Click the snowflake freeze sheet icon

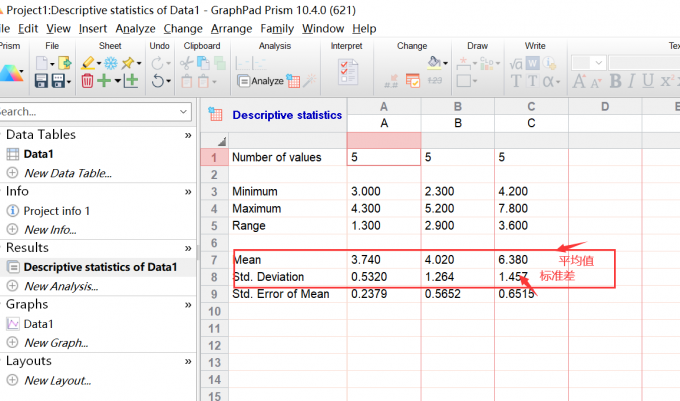(109, 63)
